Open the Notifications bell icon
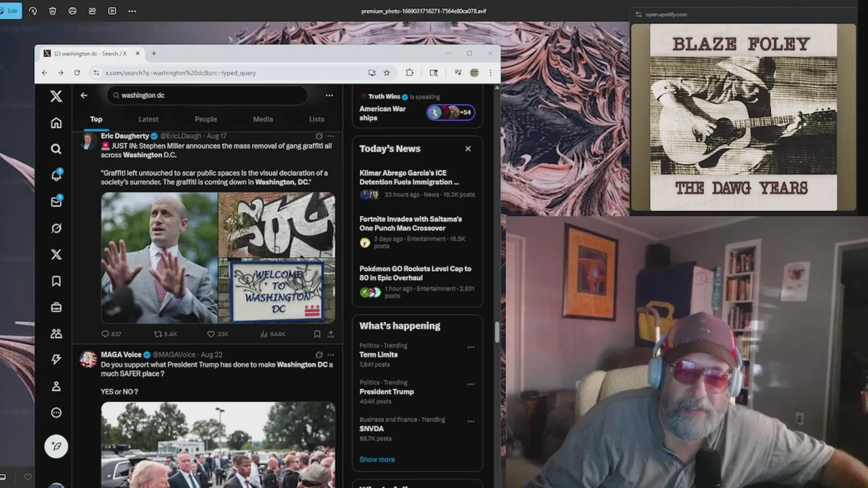Image resolution: width=868 pixels, height=488 pixels. click(x=56, y=175)
